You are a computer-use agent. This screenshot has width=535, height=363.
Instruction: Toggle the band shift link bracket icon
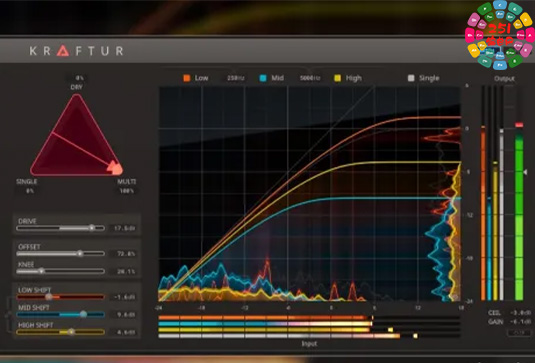click(x=9, y=315)
